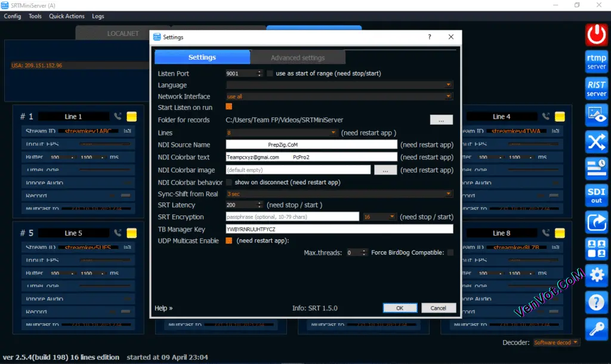This screenshot has width=611, height=364.
Task: Click the red power button icon
Action: pos(596,35)
